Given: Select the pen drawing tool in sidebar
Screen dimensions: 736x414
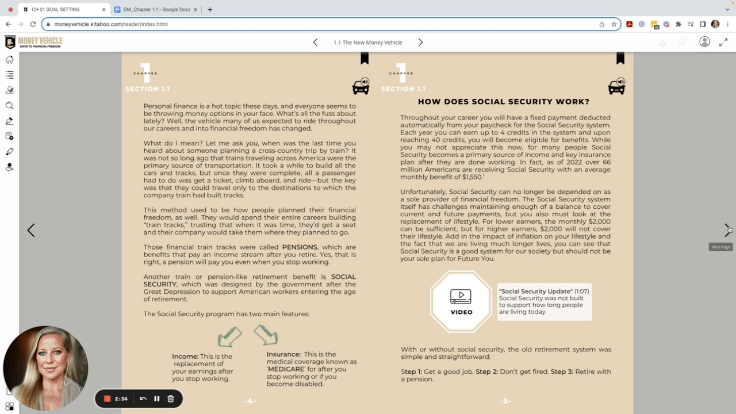Looking at the screenshot, I should pyautogui.click(x=9, y=152).
